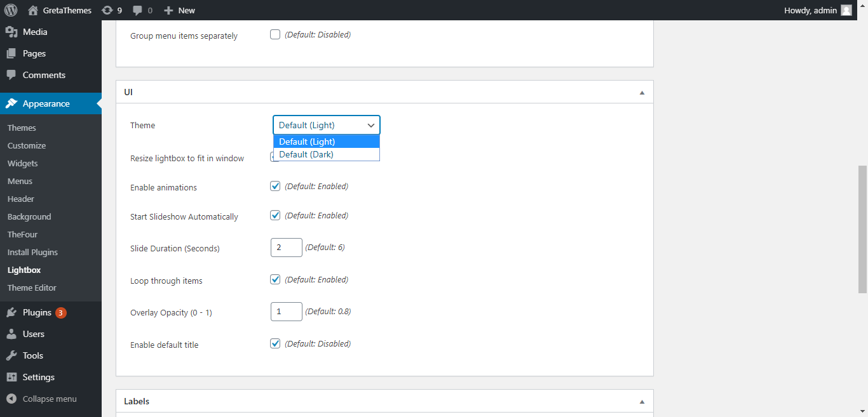Image resolution: width=868 pixels, height=417 pixels.
Task: Open the WordPress logo menu in admin bar
Action: pos(10,10)
